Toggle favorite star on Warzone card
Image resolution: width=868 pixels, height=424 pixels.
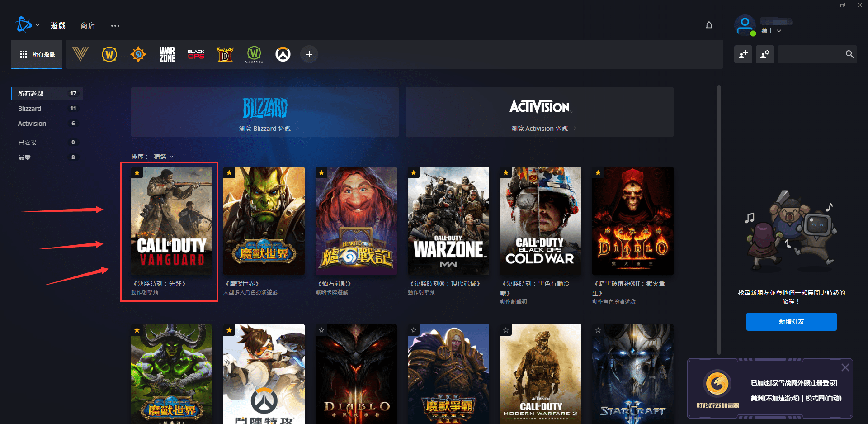click(414, 172)
